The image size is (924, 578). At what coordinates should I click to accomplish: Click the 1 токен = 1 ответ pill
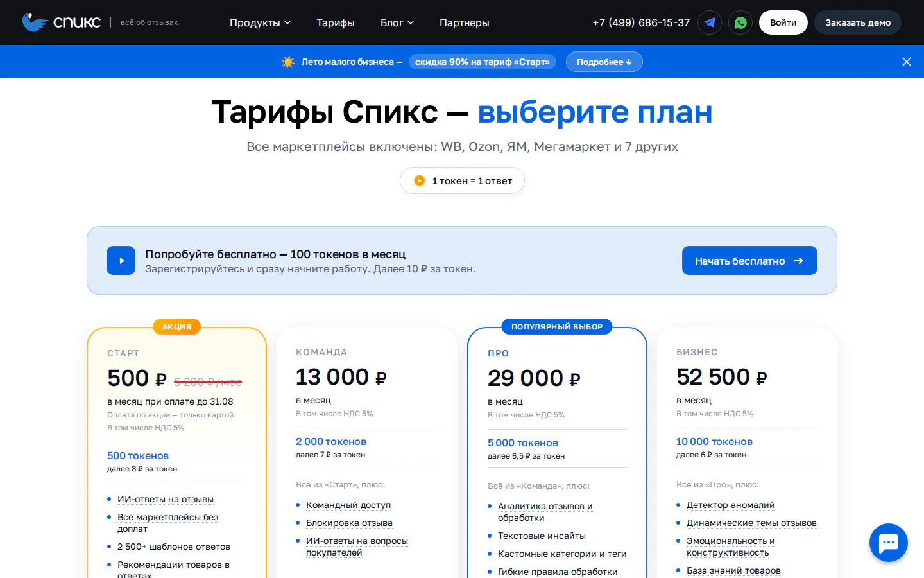pos(462,180)
